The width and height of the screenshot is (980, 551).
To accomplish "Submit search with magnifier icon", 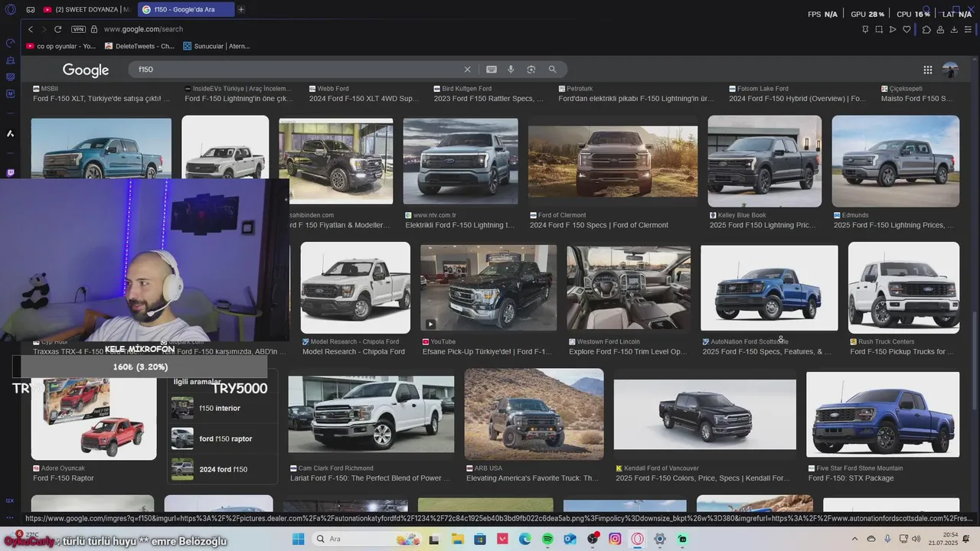I will pyautogui.click(x=552, y=70).
